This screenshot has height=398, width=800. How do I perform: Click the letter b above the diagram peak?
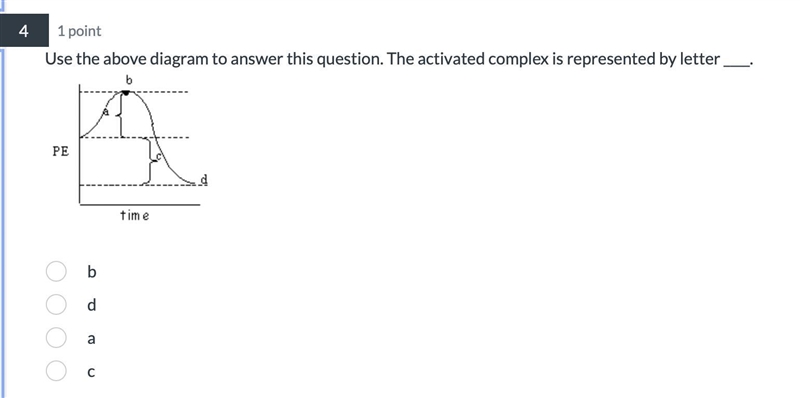[x=129, y=80]
